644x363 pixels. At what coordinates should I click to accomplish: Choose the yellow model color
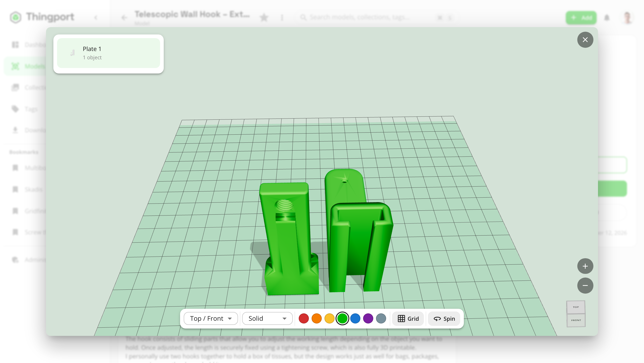[330, 318]
